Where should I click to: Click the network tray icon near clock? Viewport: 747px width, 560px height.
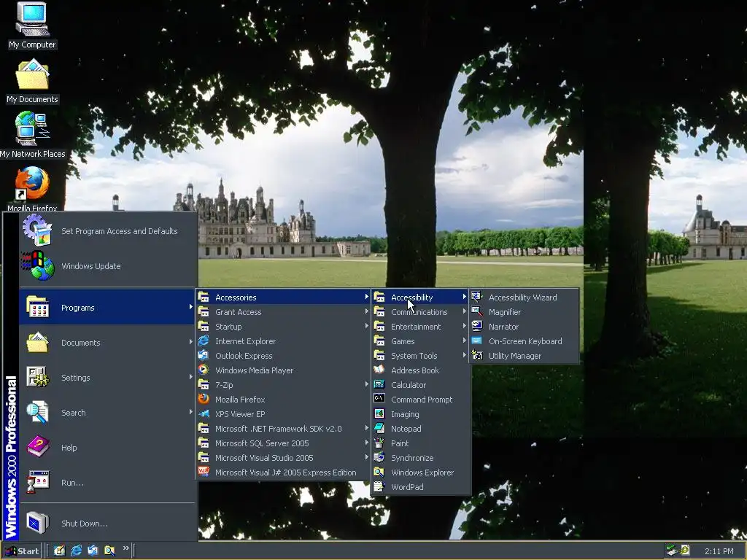tap(672, 551)
